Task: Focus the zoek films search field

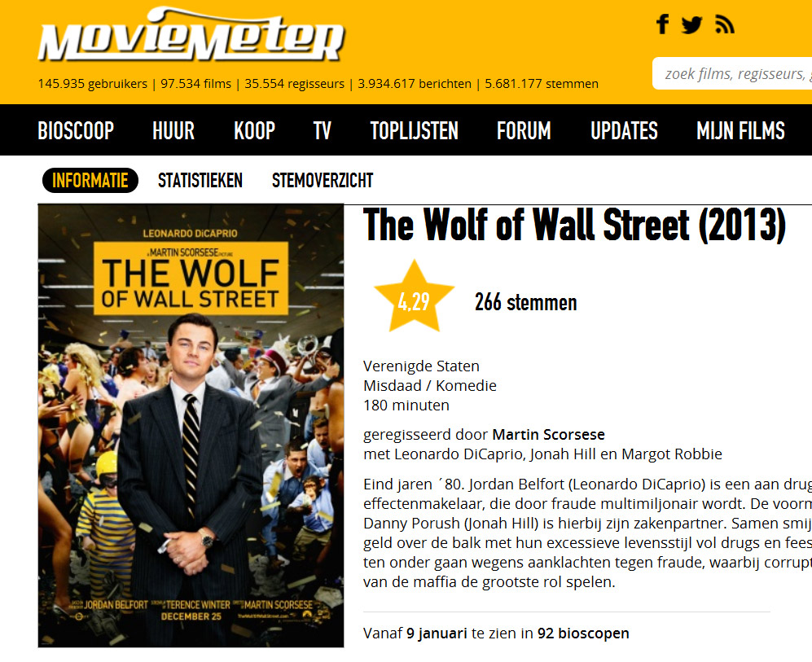Action: tap(732, 73)
